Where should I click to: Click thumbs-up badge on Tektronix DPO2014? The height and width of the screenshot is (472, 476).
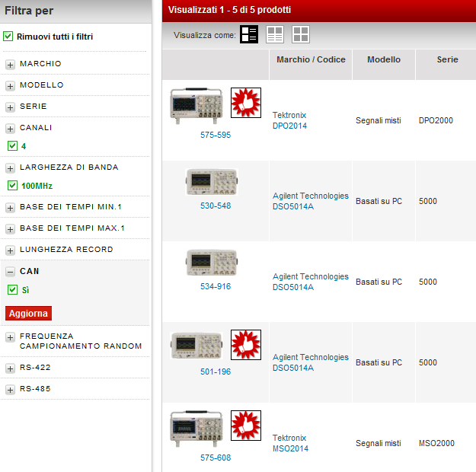[x=245, y=103]
